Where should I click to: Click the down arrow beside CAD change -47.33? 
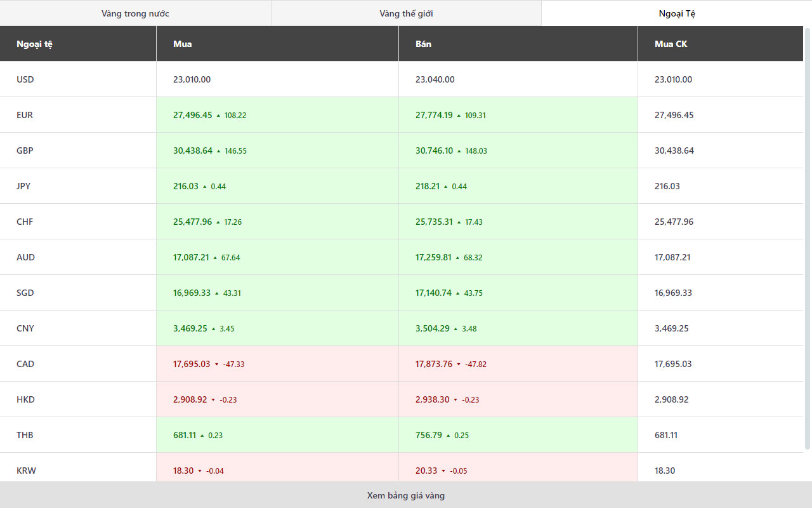point(216,364)
